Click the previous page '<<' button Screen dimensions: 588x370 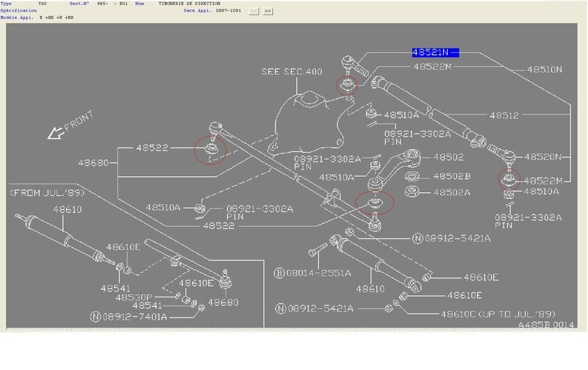coord(254,11)
